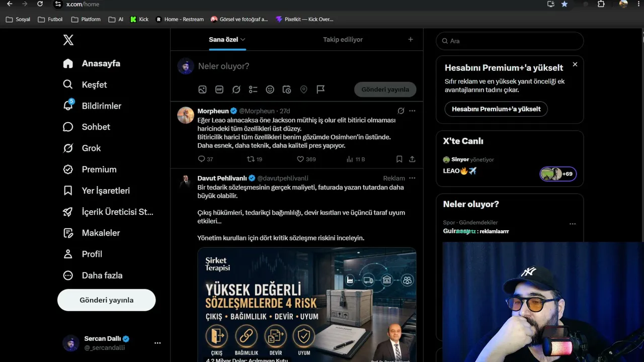This screenshot has height=362, width=644.
Task: Dismiss the Premium+ upgrade card
Action: coord(575,64)
